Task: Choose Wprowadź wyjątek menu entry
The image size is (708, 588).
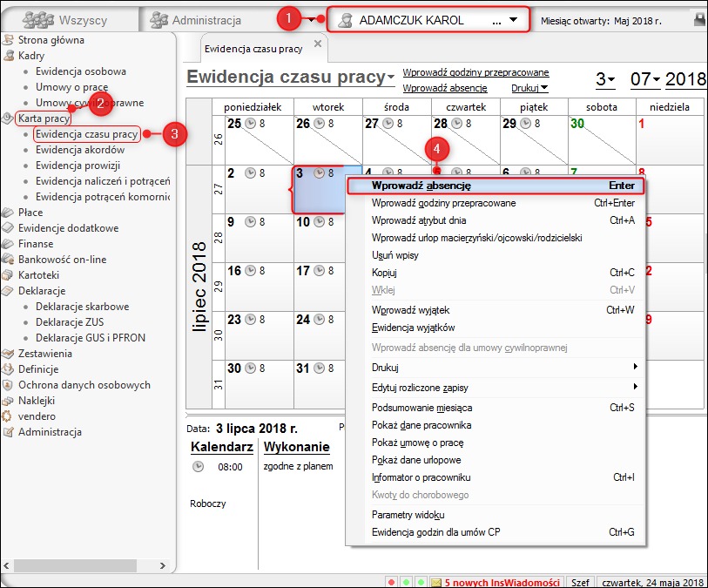Action: (x=496, y=310)
